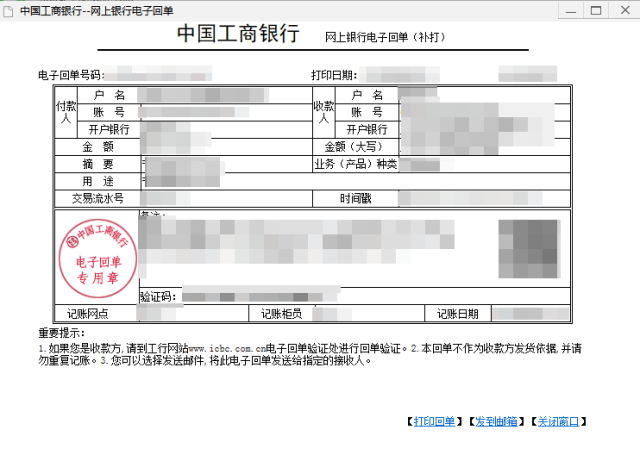
Task: Click the 付款人 cell
Action: click(x=66, y=112)
